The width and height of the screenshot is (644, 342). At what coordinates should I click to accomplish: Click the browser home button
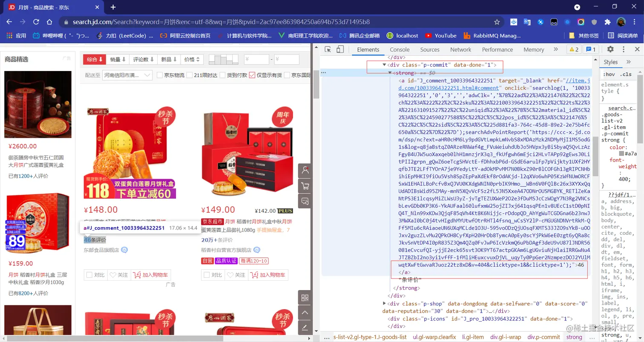tap(49, 22)
